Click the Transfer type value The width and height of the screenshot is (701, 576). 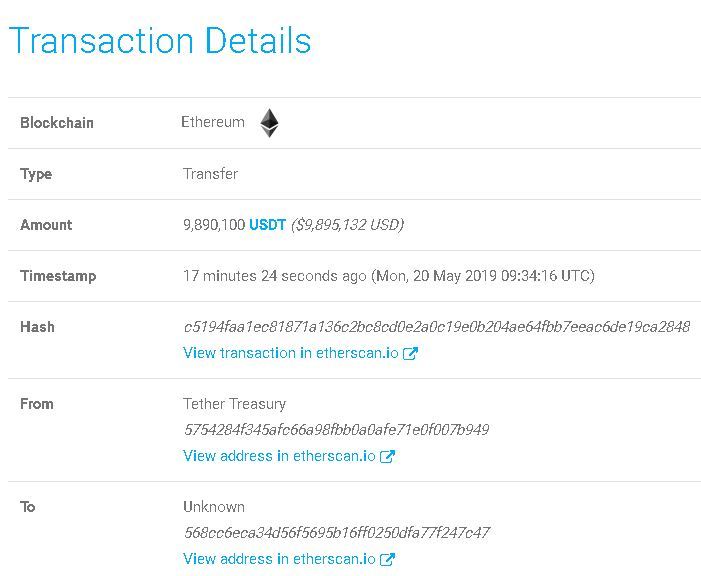coord(210,174)
